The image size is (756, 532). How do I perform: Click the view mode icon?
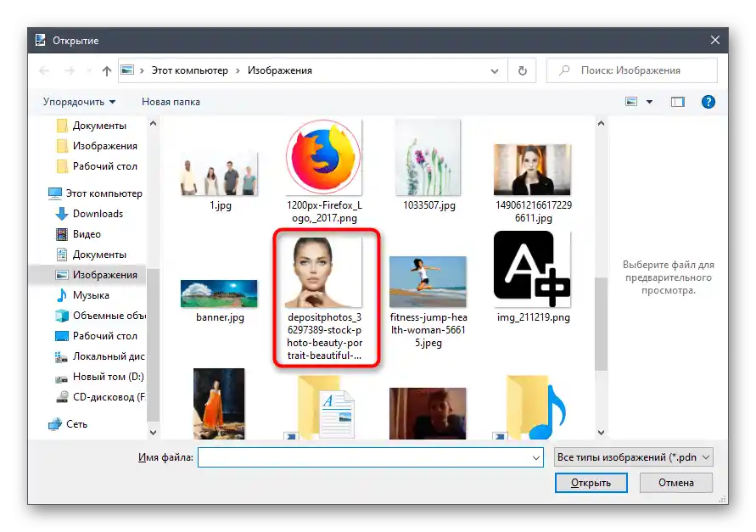pyautogui.click(x=631, y=102)
